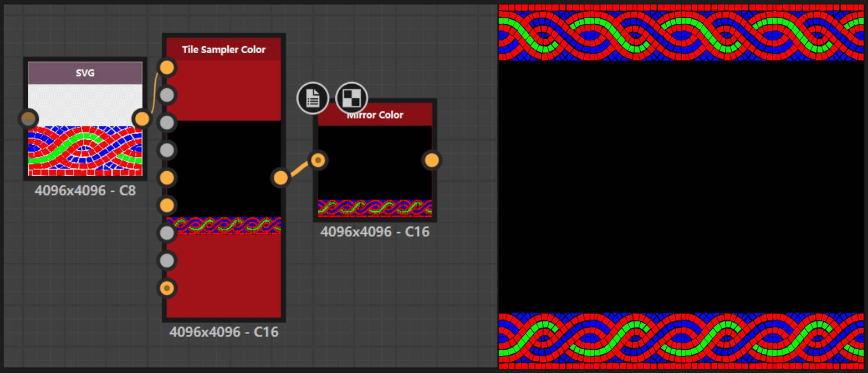Click the Mirror Color input connector

tap(318, 160)
